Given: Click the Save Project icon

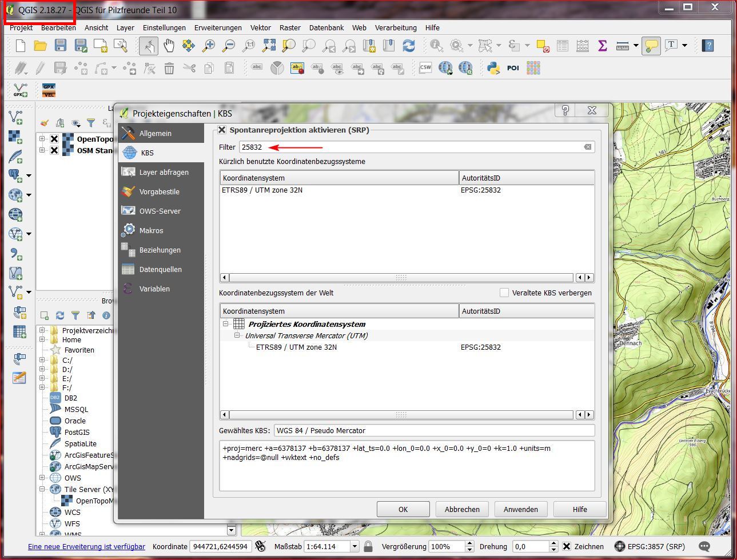Looking at the screenshot, I should pos(60,46).
